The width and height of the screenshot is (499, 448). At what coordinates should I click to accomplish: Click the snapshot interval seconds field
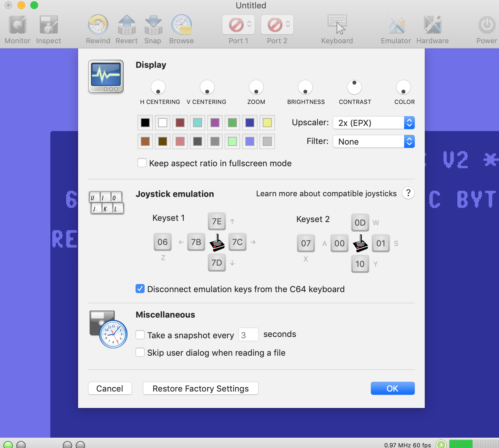coord(249,334)
